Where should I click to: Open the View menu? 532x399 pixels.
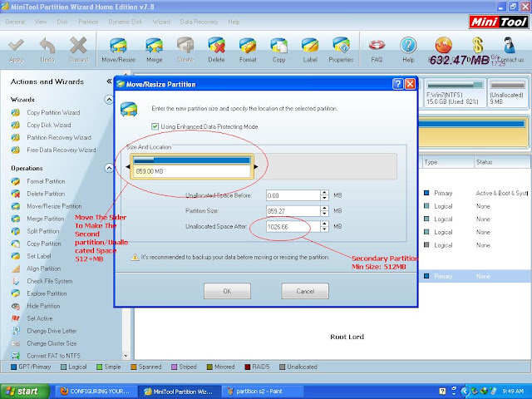point(41,22)
